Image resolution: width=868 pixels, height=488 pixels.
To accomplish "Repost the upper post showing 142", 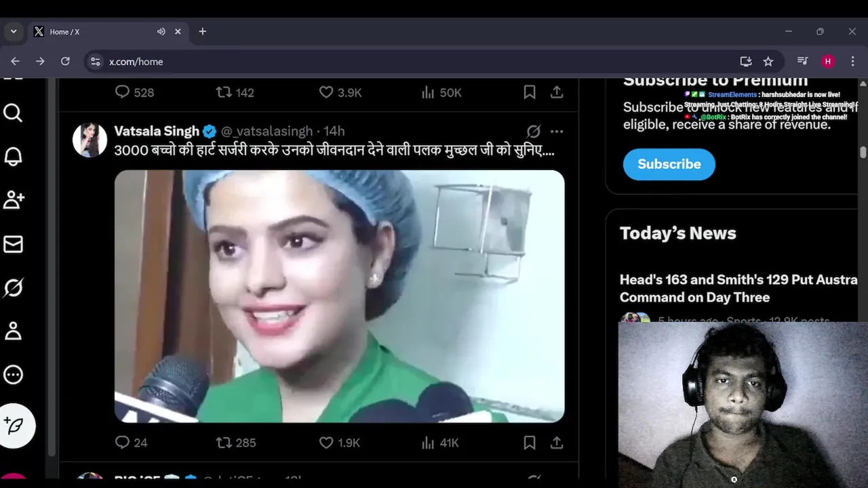I will click(235, 92).
